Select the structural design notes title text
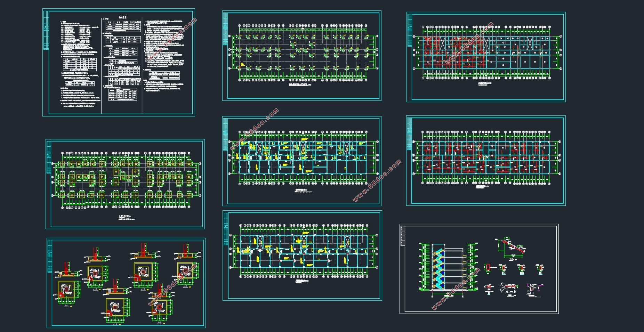Screen dimensions: 644x332 click(122, 17)
